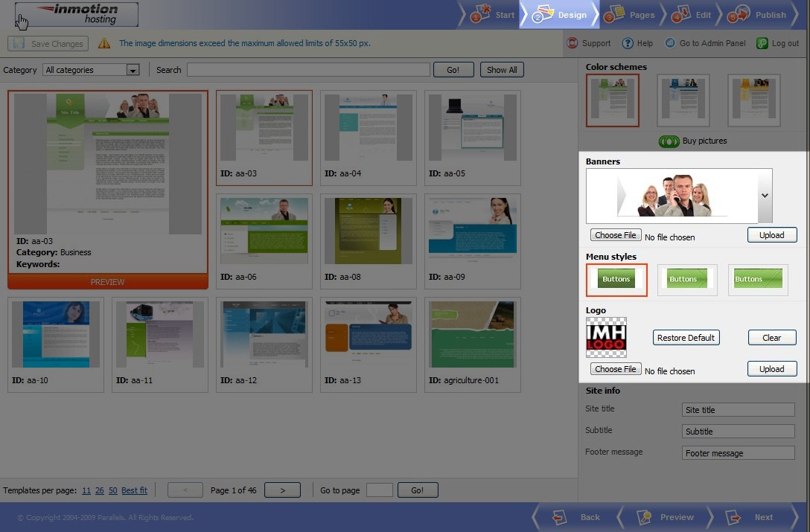Click the inmotion hosting logo
This screenshot has width=810, height=532.
(77, 14)
